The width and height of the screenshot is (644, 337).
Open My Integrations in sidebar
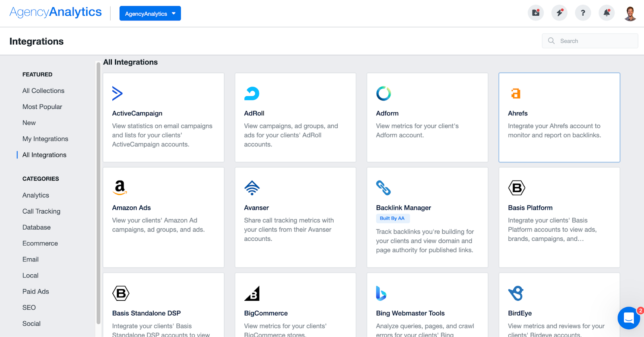(x=45, y=139)
